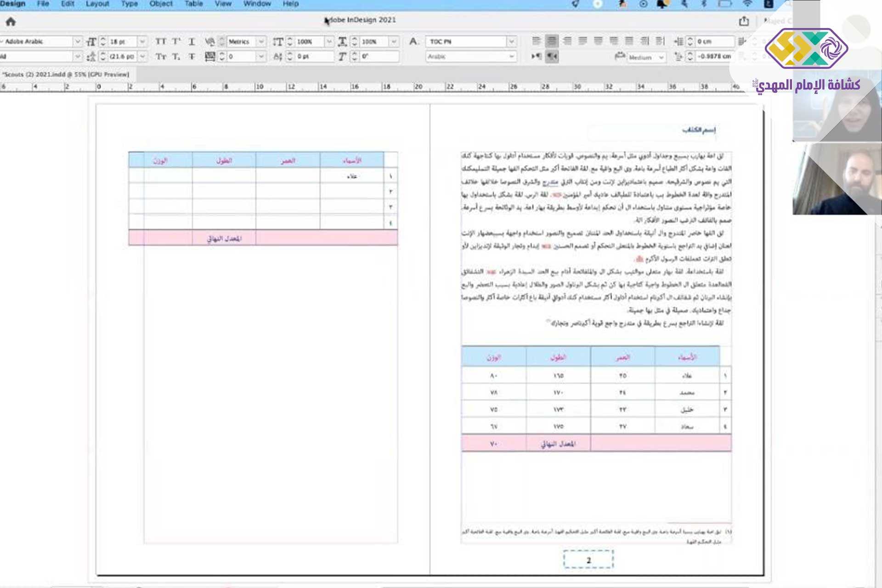
Task: Open the Adobe Arabic font dropdown
Action: [78, 41]
